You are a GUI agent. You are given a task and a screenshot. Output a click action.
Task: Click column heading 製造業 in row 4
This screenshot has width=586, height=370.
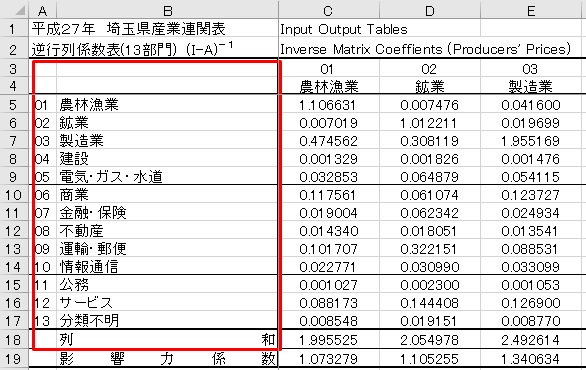click(530, 86)
